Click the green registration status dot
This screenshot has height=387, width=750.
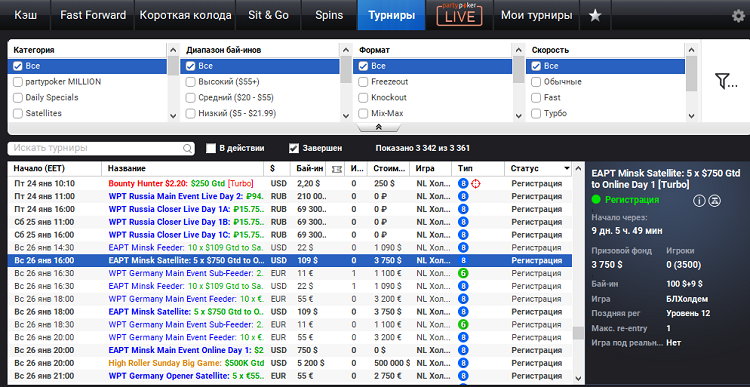point(596,200)
